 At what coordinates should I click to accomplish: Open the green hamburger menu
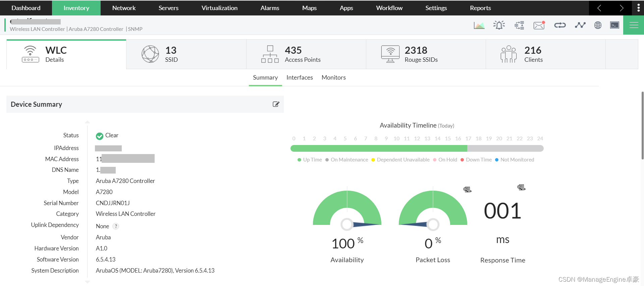[x=634, y=25]
